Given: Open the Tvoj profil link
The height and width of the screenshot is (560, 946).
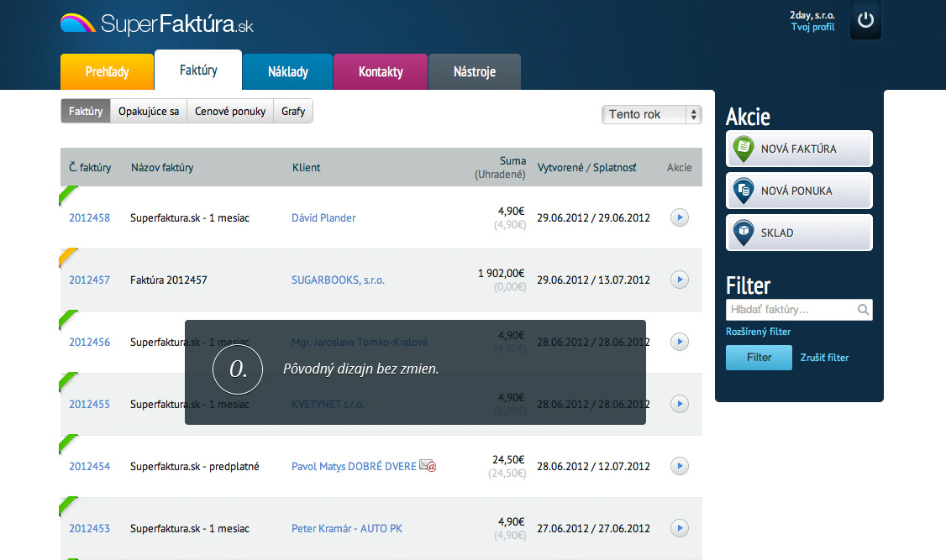Looking at the screenshot, I should tap(812, 27).
